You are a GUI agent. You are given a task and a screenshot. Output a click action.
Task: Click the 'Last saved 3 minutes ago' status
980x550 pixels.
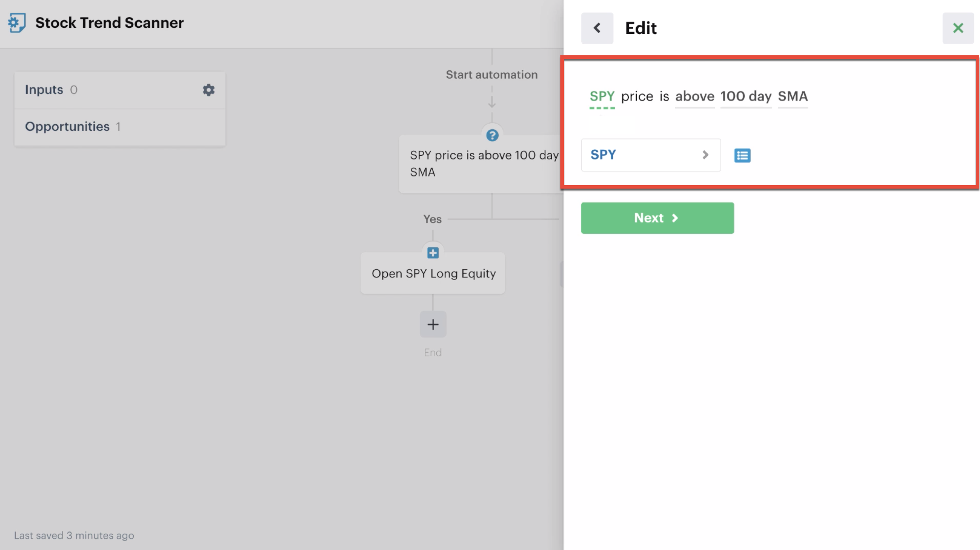pyautogui.click(x=74, y=535)
